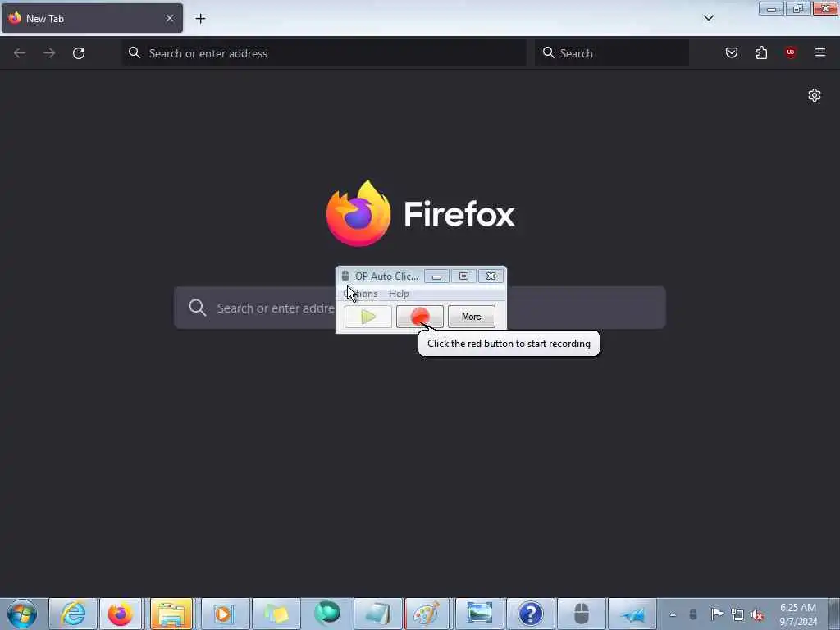This screenshot has height=630, width=840.
Task: Open the new tab personalize gear
Action: [815, 95]
